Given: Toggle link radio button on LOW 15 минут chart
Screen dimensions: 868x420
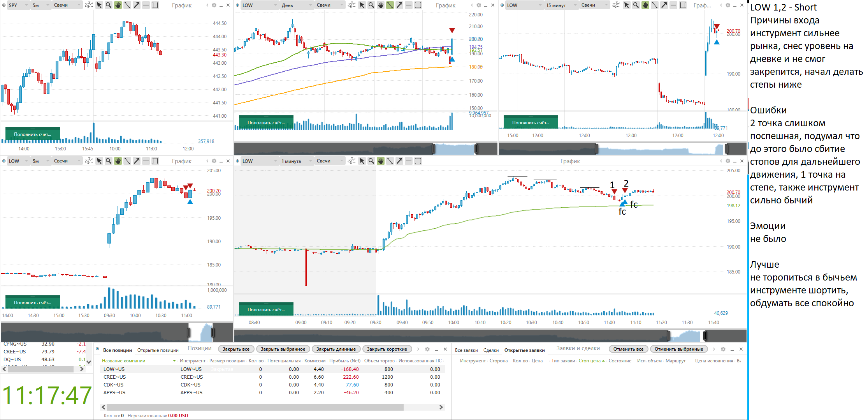Looking at the screenshot, I should pos(502,5).
